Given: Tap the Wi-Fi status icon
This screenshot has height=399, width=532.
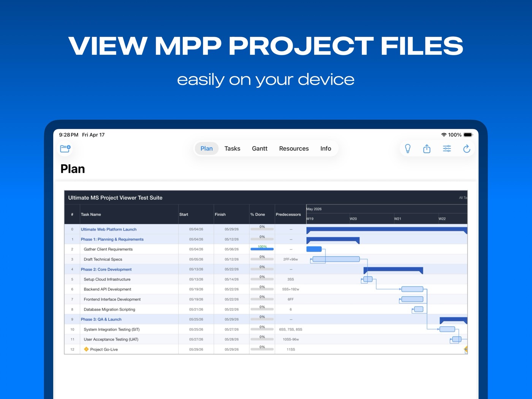Looking at the screenshot, I should tap(443, 135).
